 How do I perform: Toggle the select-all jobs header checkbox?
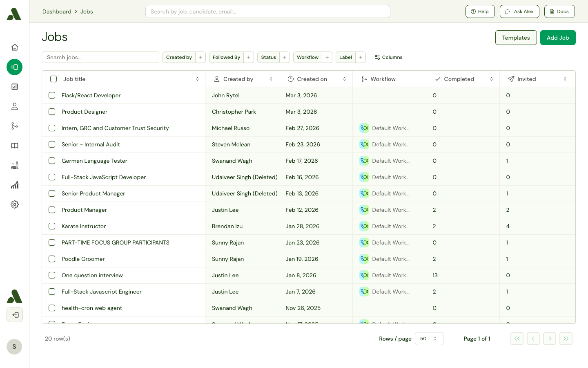pyautogui.click(x=53, y=79)
